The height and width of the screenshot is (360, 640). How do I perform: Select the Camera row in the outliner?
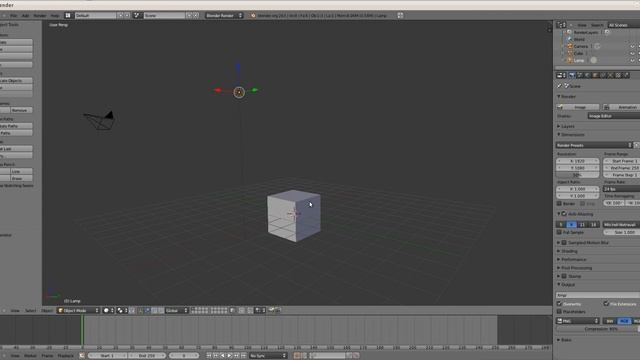point(580,47)
